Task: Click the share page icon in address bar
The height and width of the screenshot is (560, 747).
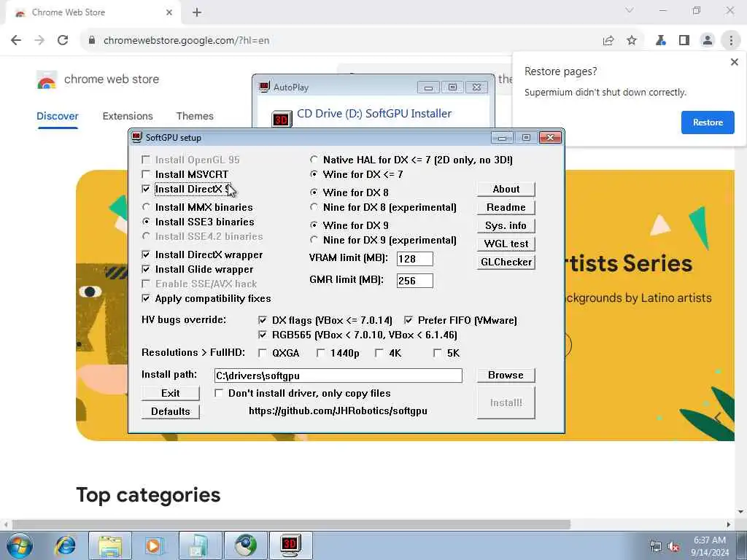Action: tap(608, 41)
